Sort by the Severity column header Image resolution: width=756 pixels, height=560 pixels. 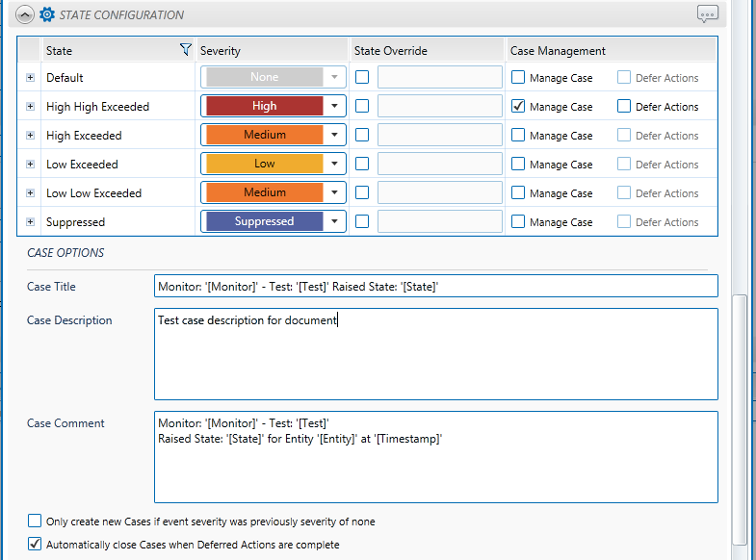point(221,50)
